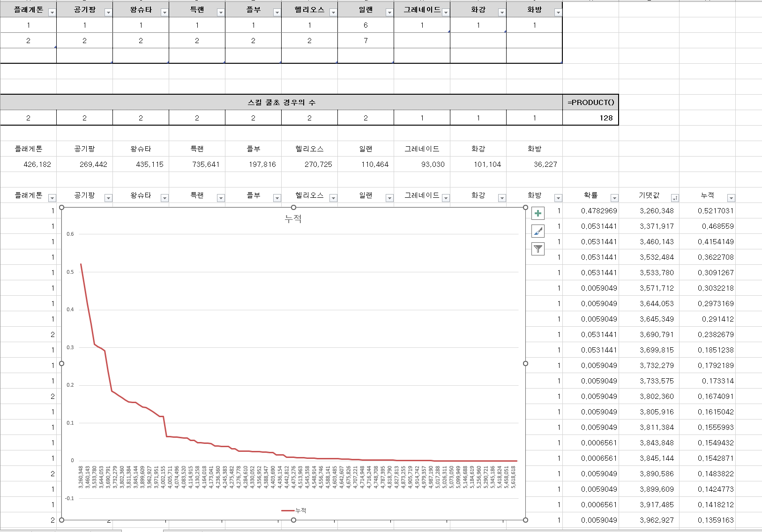Expand the 확률 column filter dropdown
Image resolution: width=762 pixels, height=532 pixels.
click(x=614, y=198)
